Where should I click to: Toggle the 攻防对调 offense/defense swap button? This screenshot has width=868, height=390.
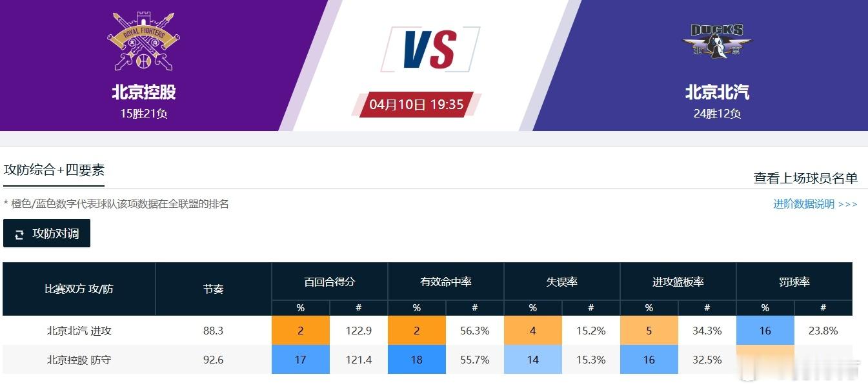pyautogui.click(x=46, y=234)
